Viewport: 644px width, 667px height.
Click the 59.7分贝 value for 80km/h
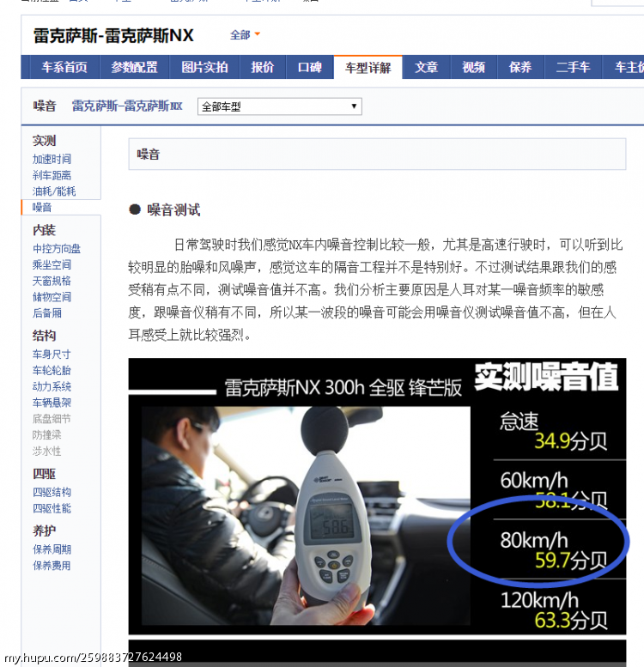(571, 561)
